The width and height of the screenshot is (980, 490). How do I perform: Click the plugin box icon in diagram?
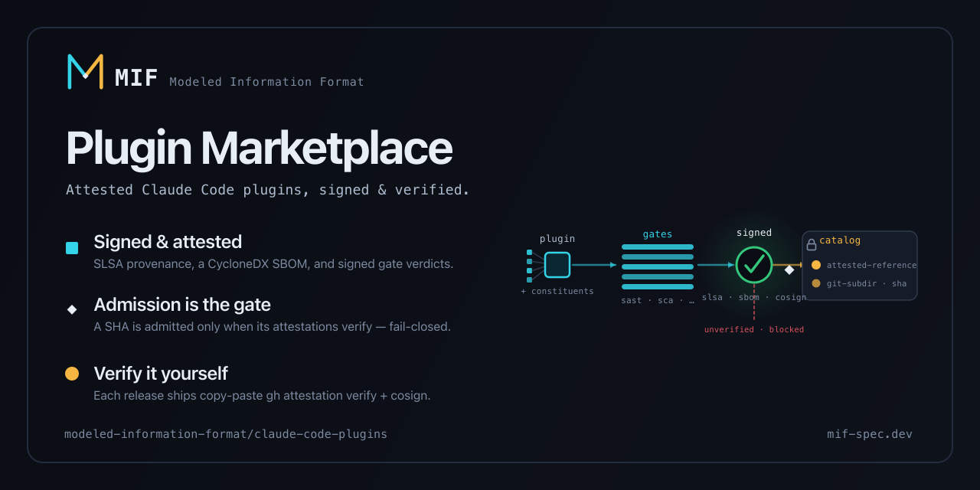pos(557,265)
